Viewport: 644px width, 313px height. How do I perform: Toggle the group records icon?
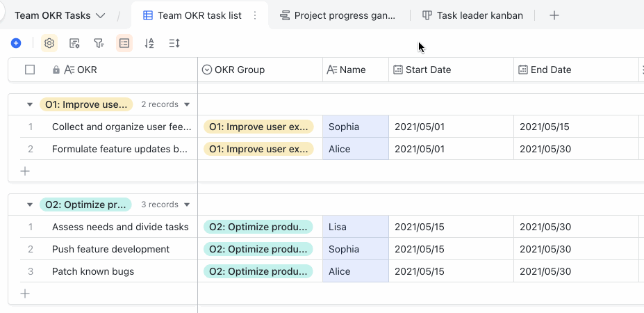[x=124, y=43]
